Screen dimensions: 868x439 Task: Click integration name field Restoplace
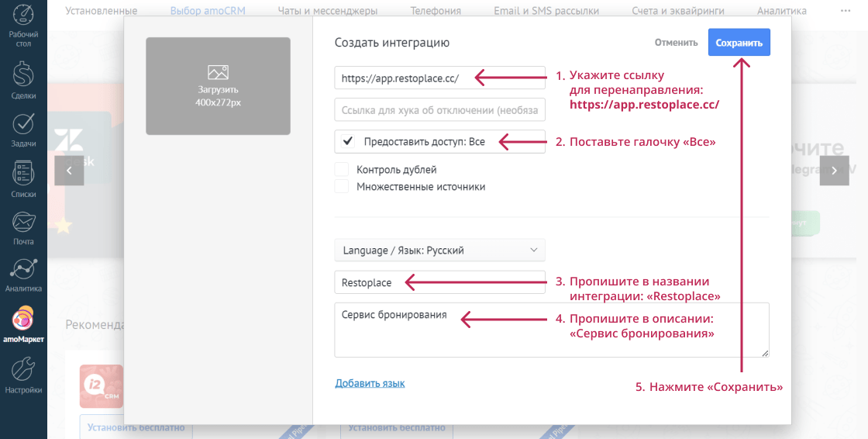point(440,282)
